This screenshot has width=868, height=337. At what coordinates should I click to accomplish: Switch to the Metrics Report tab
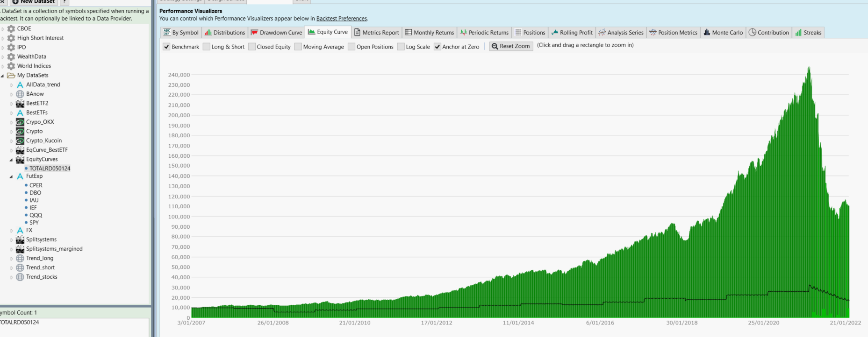376,33
